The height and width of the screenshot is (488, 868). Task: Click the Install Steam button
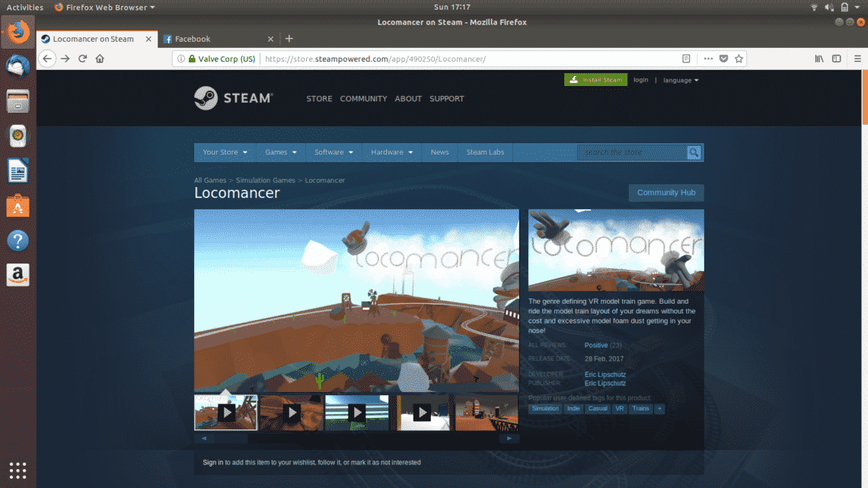coord(595,80)
